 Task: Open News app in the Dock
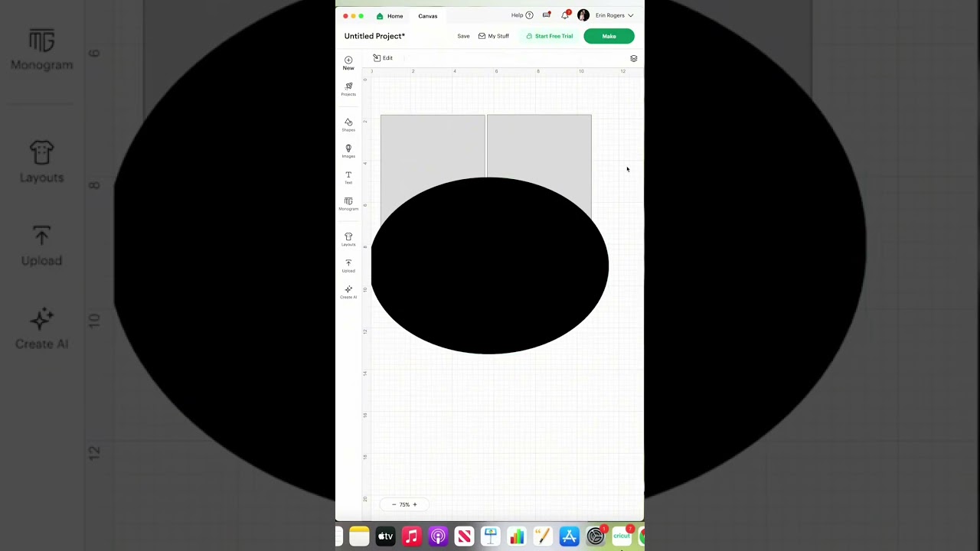pos(464,536)
